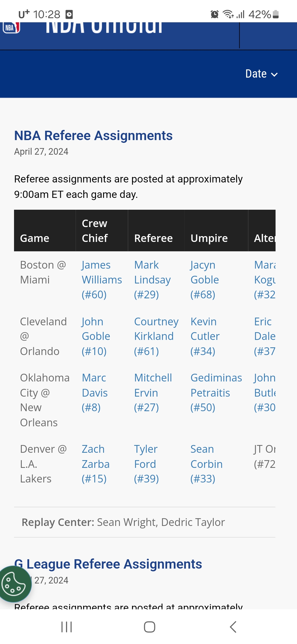Open Marc Davis (#8) crew chief link
Screen dimensions: 297x644
[x=95, y=393]
